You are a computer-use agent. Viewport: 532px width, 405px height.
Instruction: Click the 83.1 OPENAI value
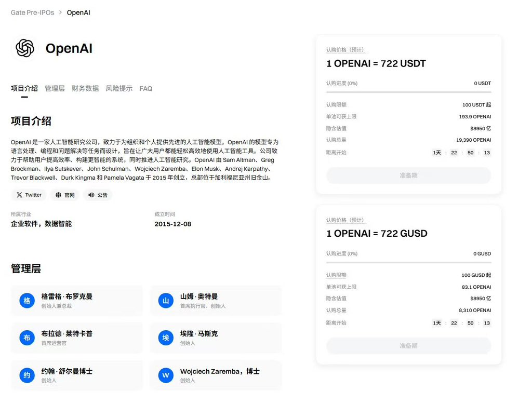(476, 287)
